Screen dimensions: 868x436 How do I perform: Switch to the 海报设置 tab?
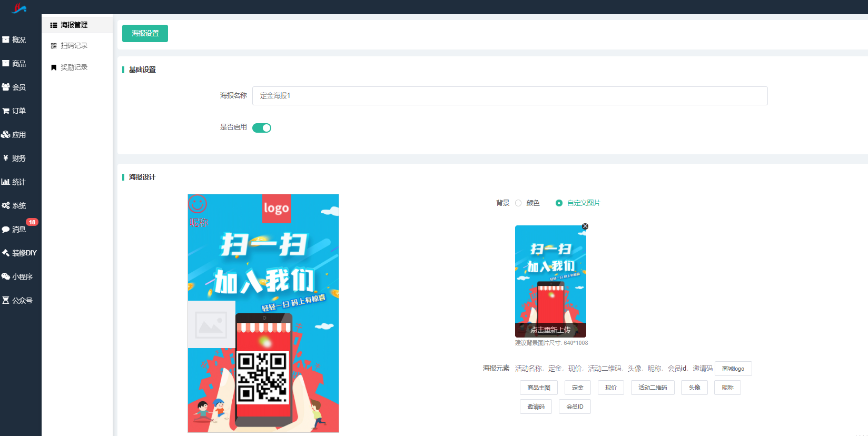point(145,33)
